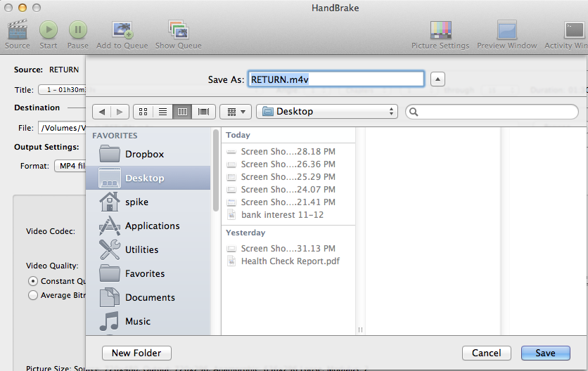Viewport: 588px width, 371px height.
Task: Click the Pause encoding icon
Action: click(x=78, y=30)
